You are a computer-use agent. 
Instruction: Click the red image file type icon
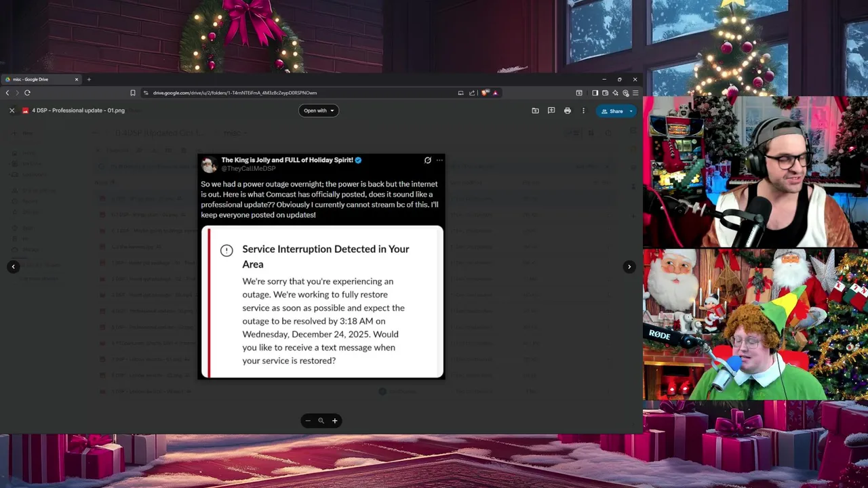[25, 110]
